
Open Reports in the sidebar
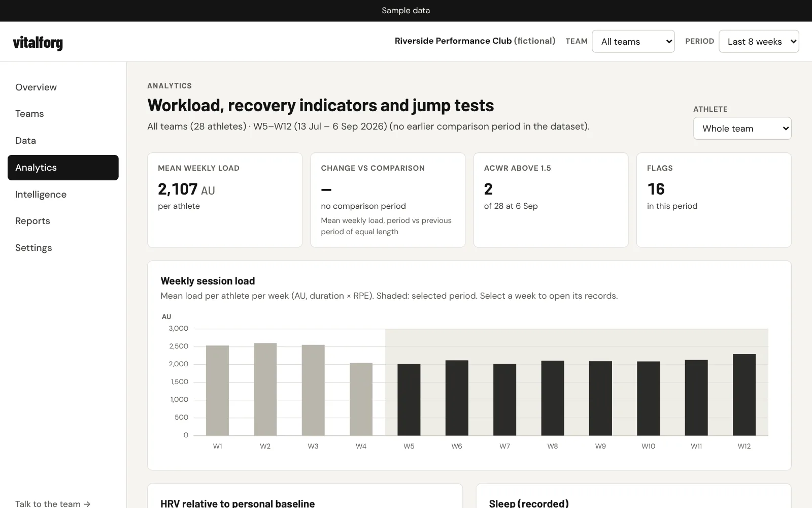coord(63,221)
